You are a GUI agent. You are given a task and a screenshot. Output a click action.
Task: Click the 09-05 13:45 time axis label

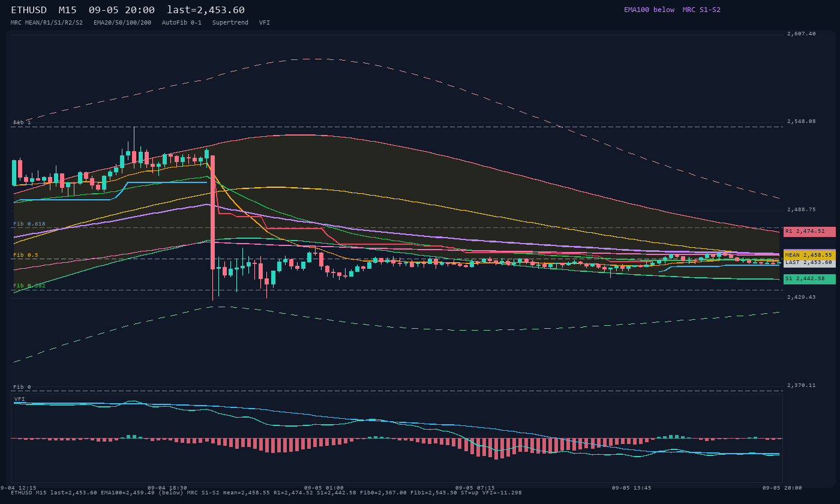[631, 488]
